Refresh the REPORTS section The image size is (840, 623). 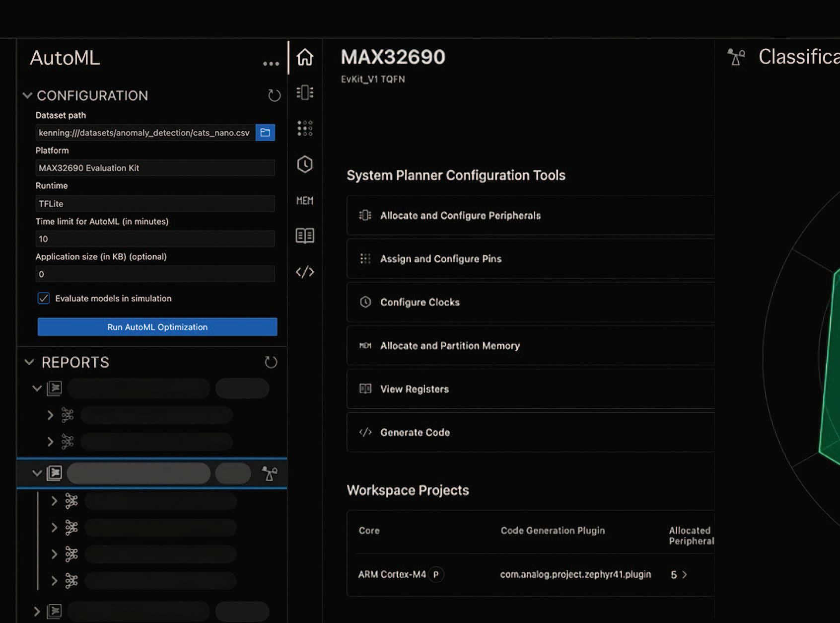[x=271, y=362]
